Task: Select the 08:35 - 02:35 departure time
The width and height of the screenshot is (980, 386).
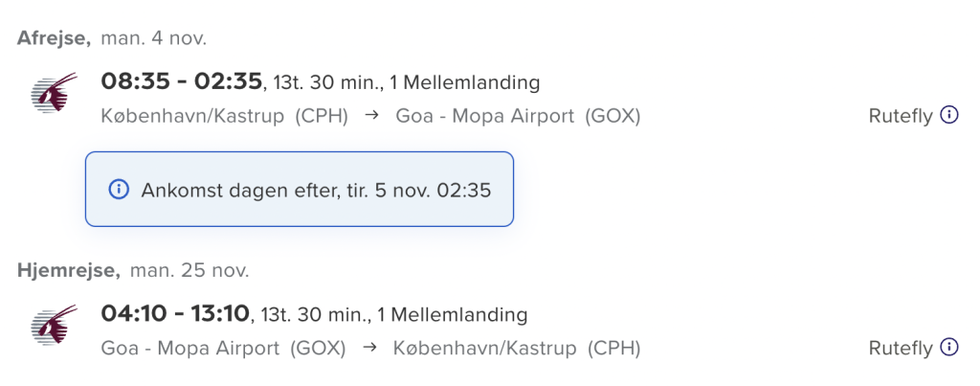Action: tap(181, 81)
